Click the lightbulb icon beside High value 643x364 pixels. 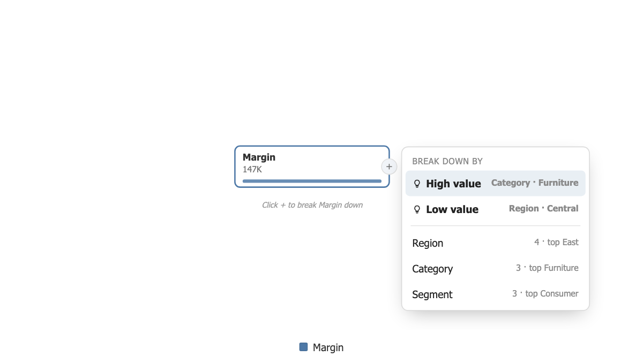coord(417,184)
